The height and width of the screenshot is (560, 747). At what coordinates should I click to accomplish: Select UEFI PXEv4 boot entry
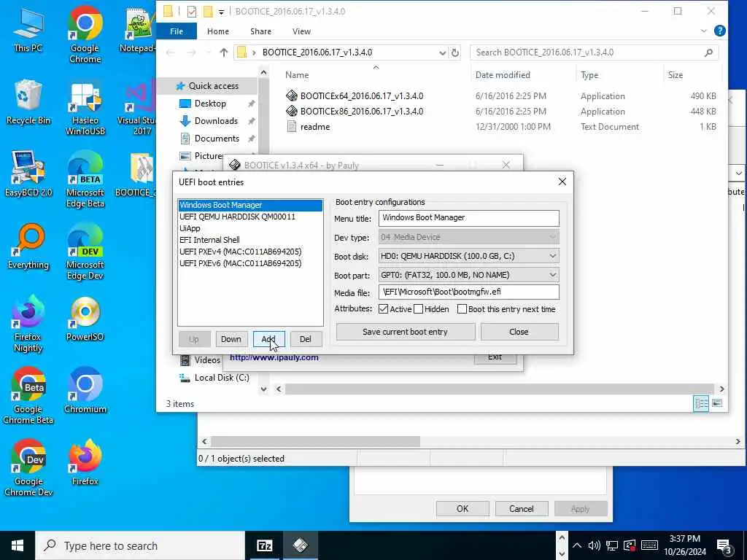tap(250, 252)
